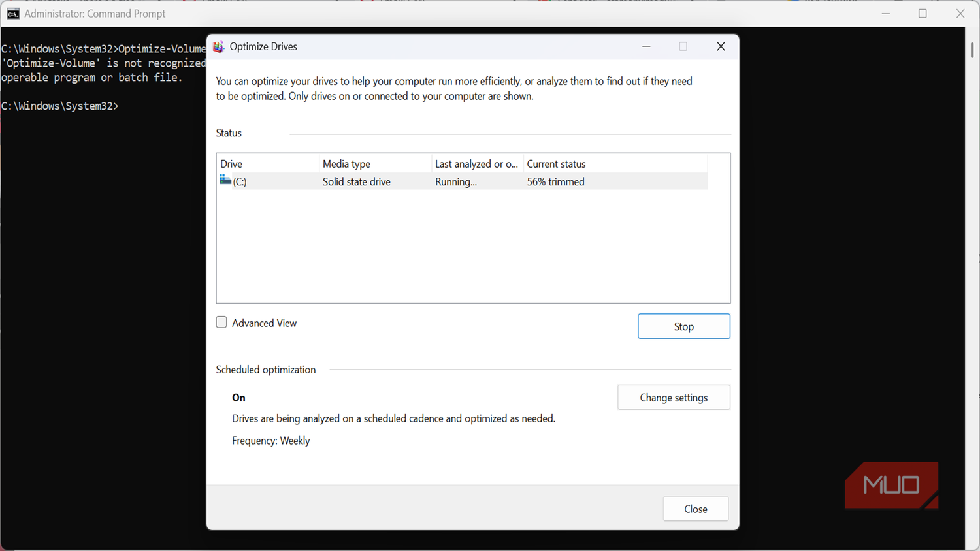980x551 pixels.
Task: Click the Last analyzed column header
Action: coord(478,164)
